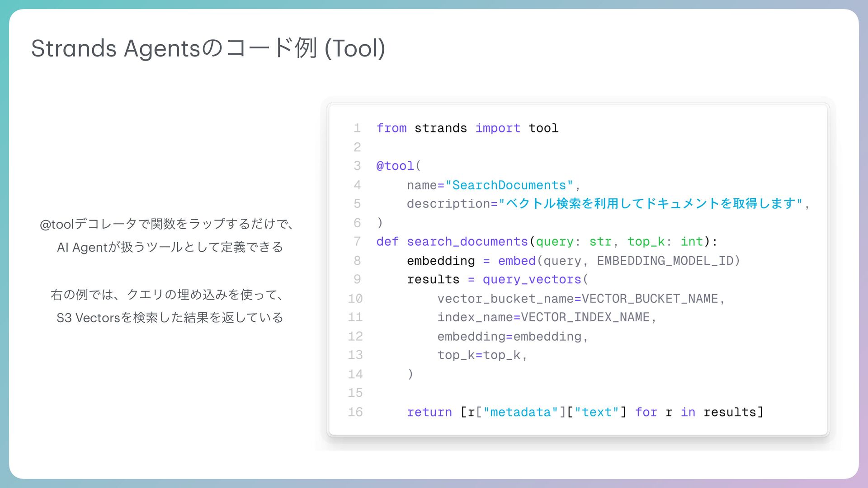Viewport: 868px width, 488px height.
Task: Click the 'from' keyword on line 1
Action: pos(392,128)
